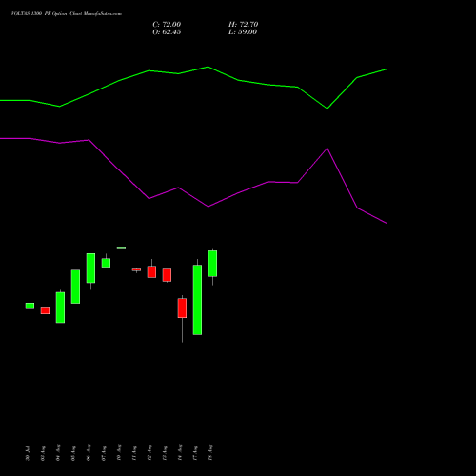Viewport: 476px width, 476px height.
Task: Click the green candle for 07 Aug
Action: tap(106, 263)
